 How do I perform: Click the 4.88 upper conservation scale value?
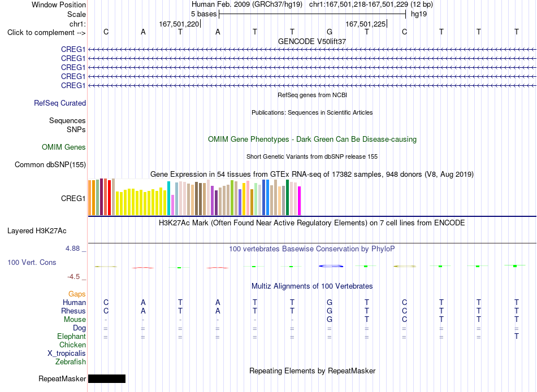(72, 249)
